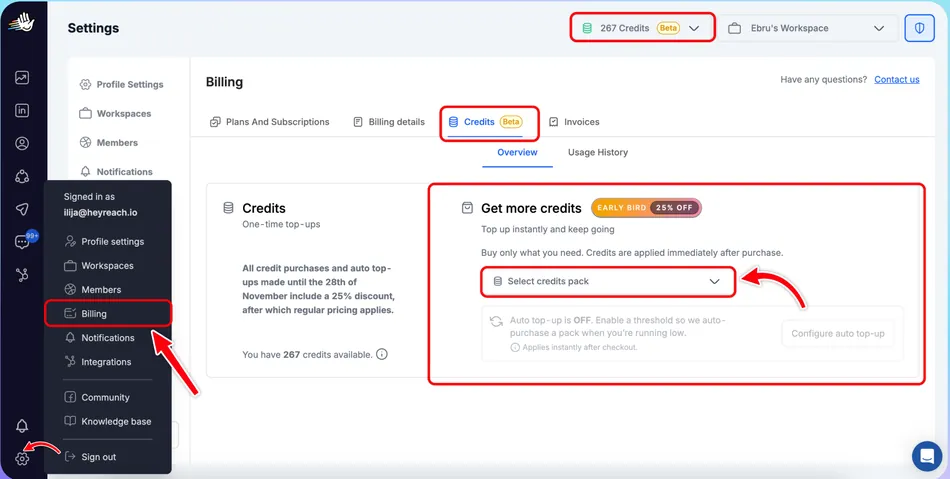Image resolution: width=950 pixels, height=479 pixels.
Task: Click the Early Bird 25% OFF badge
Action: coord(646,208)
